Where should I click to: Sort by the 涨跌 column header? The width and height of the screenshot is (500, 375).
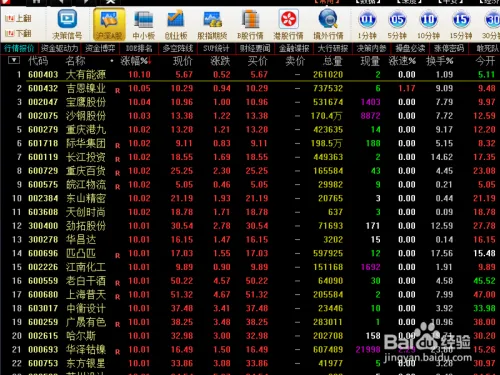[220, 61]
